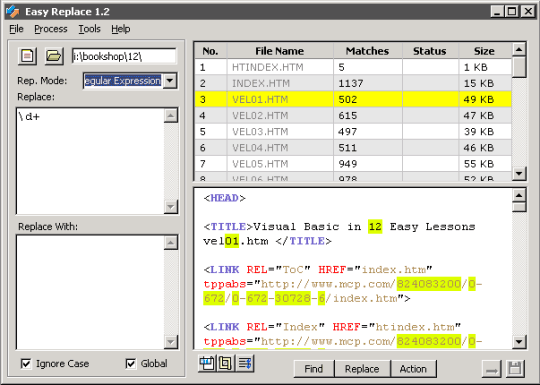
Task: Click the HEAD tag in preview
Action: 225,198
